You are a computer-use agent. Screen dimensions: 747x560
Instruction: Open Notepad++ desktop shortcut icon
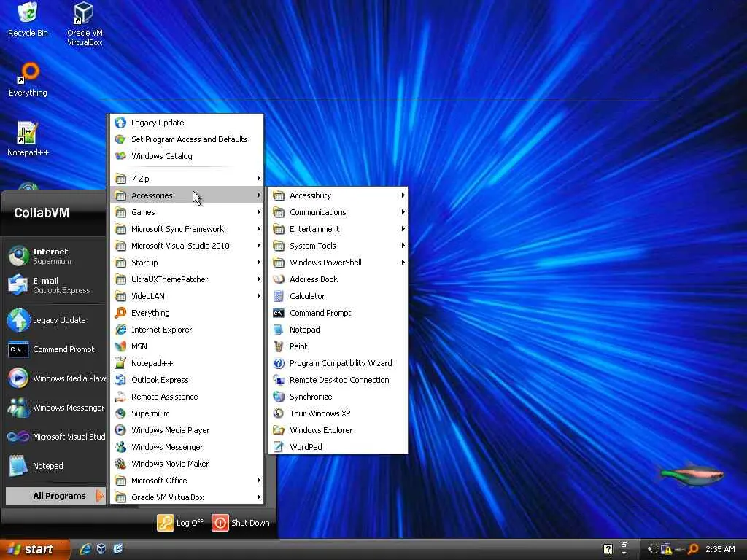pyautogui.click(x=28, y=139)
